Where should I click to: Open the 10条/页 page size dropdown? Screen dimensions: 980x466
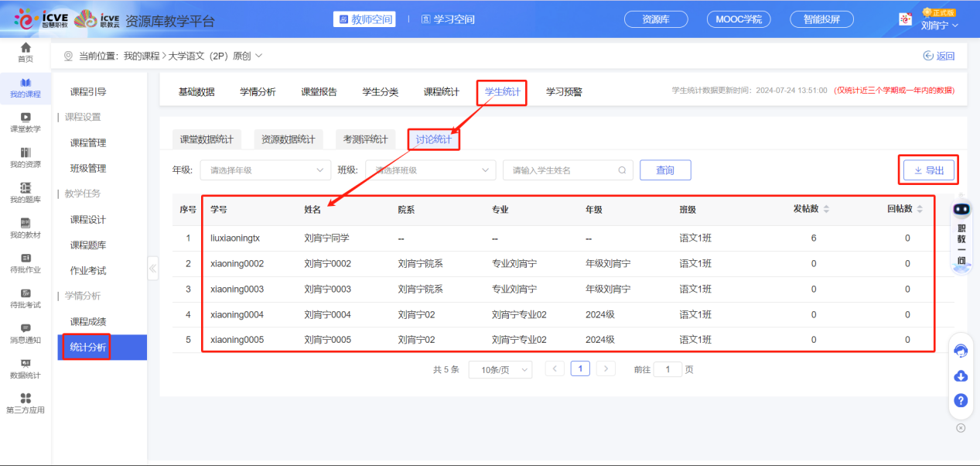(500, 370)
